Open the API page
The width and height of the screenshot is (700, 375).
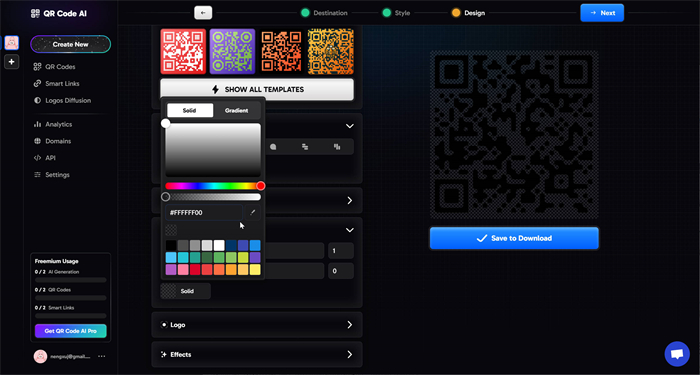45,158
